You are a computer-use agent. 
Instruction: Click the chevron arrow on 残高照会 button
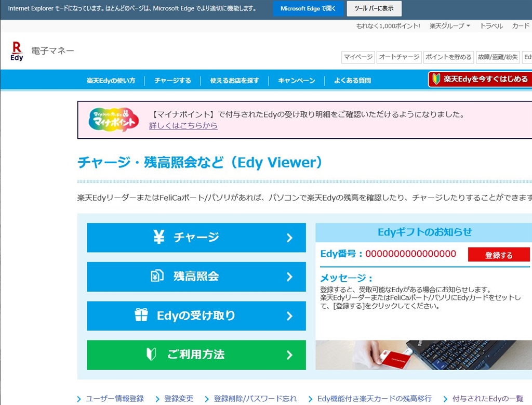(289, 277)
